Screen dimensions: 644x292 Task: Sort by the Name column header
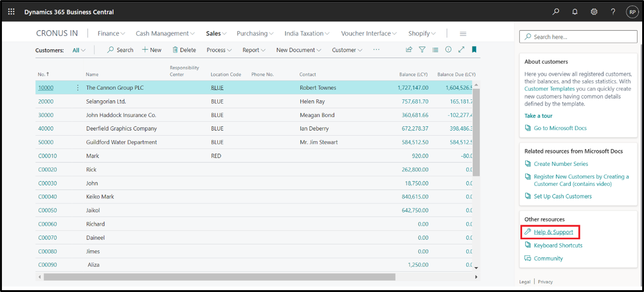click(92, 74)
